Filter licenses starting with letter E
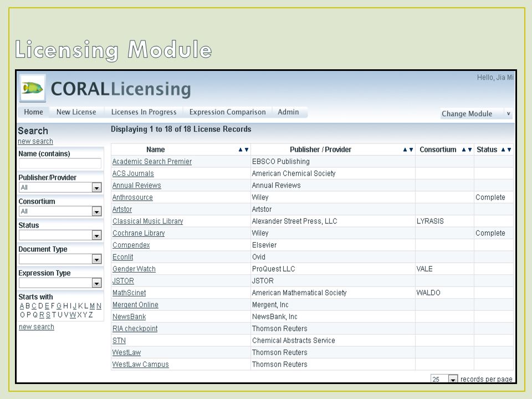Image resolution: width=532 pixels, height=399 pixels. (x=47, y=306)
